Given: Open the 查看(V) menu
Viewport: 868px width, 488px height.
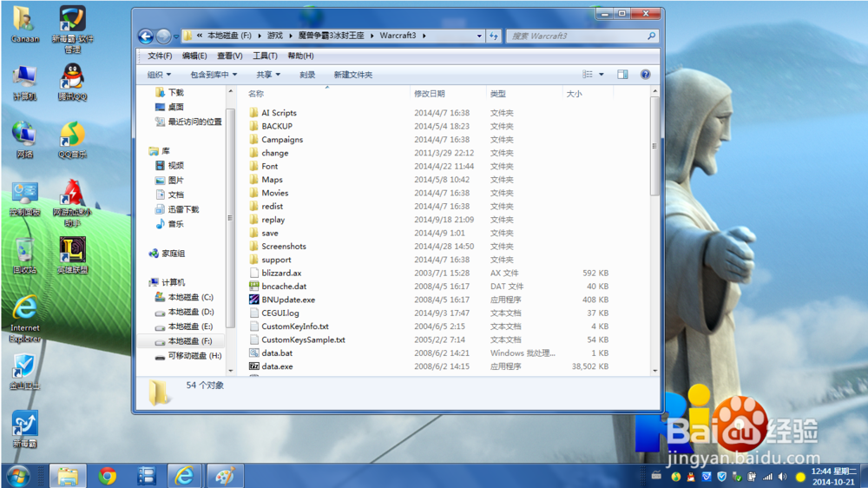Looking at the screenshot, I should [230, 56].
